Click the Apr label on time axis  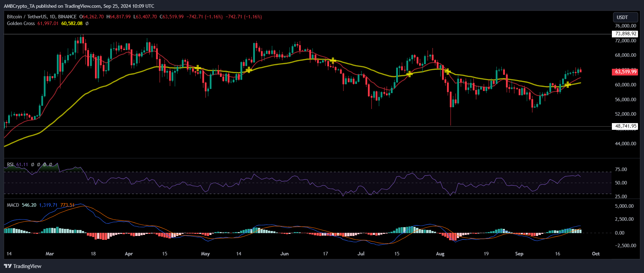click(129, 254)
